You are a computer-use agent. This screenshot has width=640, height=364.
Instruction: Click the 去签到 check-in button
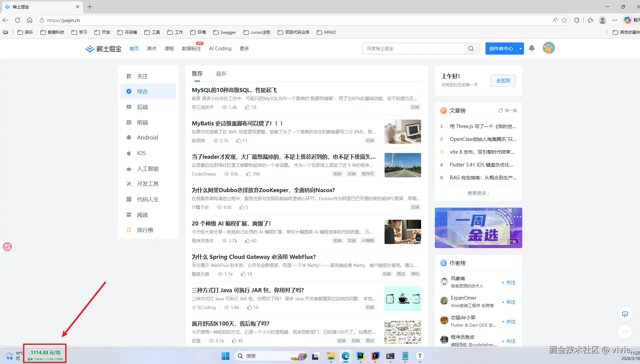[x=503, y=81]
